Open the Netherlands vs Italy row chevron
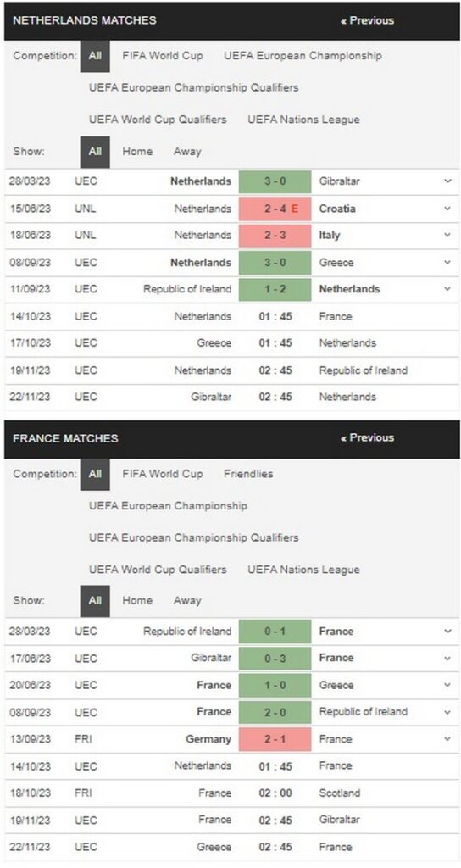The image size is (461, 868). click(447, 236)
